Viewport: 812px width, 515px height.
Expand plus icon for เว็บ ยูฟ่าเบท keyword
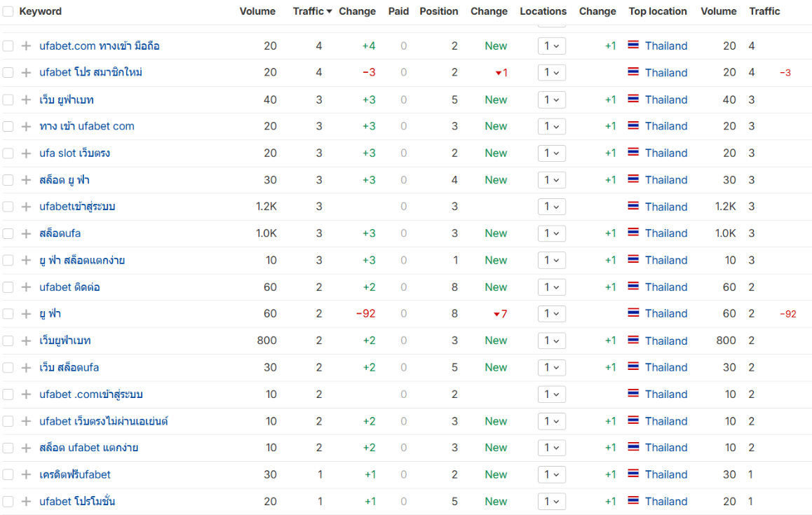pyautogui.click(x=26, y=100)
